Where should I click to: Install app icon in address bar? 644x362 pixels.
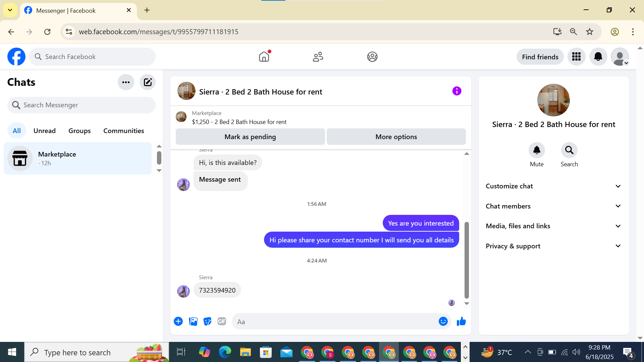557,32
